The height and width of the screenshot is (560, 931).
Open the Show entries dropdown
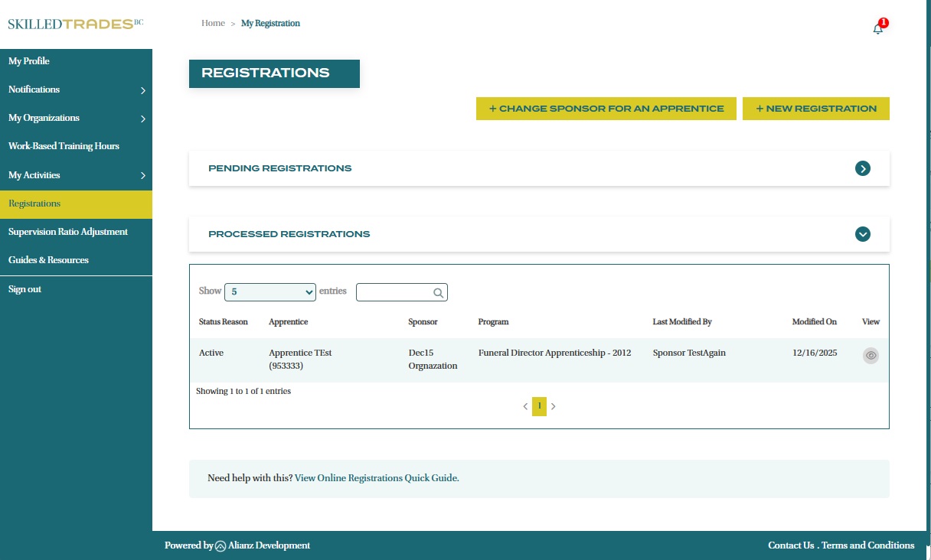[269, 291]
